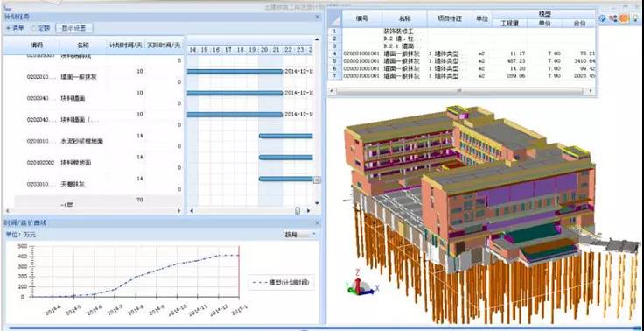Select the 定额 radio button
Image resolution: width=644 pixels, height=331 pixels.
pos(40,28)
